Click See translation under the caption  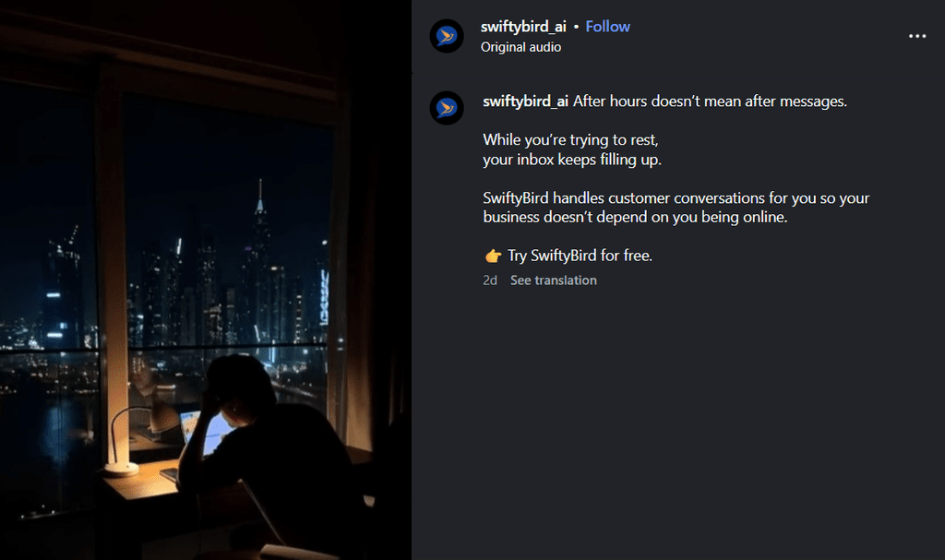point(554,280)
